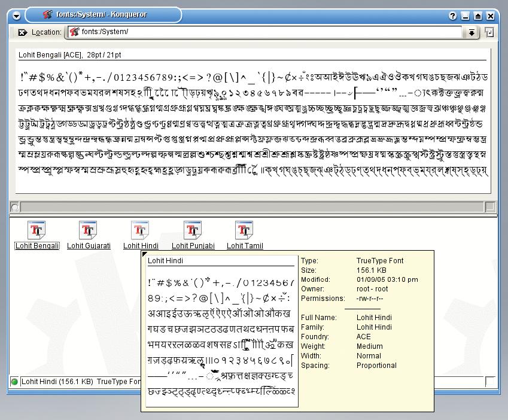508x420 pixels.
Task: Close the Konqueror window
Action: click(491, 16)
